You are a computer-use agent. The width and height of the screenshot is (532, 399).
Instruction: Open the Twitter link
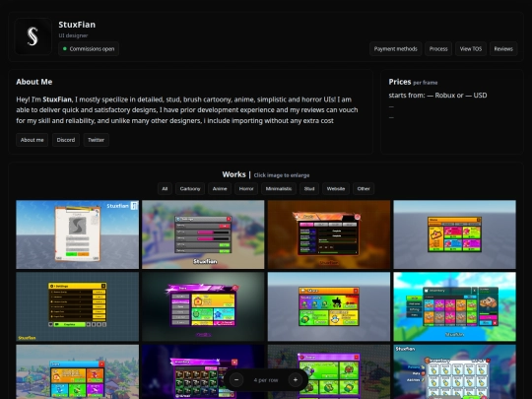click(96, 140)
